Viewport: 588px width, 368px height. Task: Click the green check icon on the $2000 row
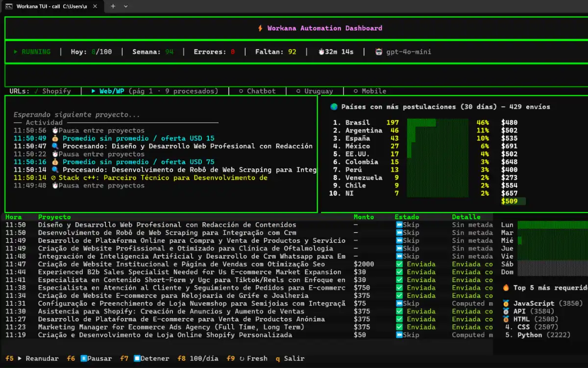(399, 264)
